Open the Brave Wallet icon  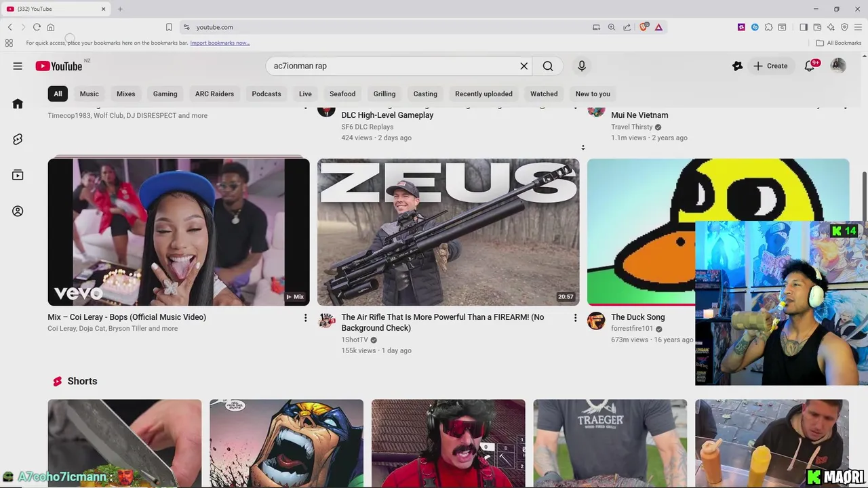pyautogui.click(x=817, y=27)
